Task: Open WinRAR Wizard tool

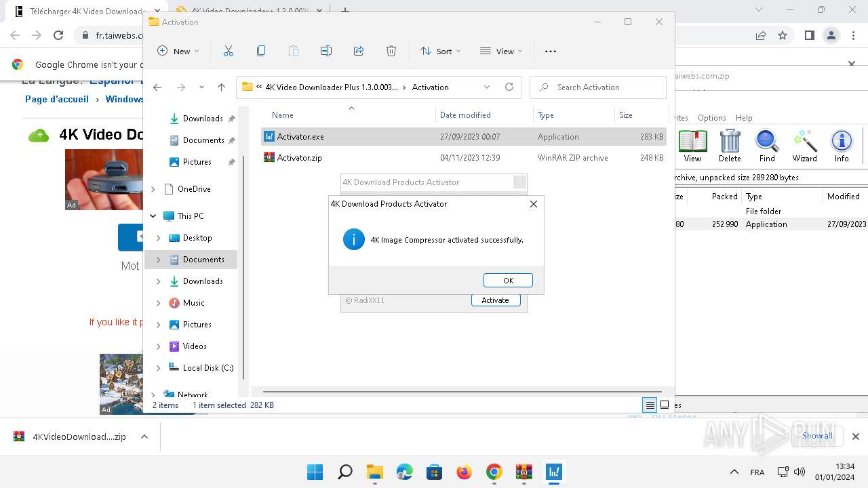Action: click(x=805, y=146)
